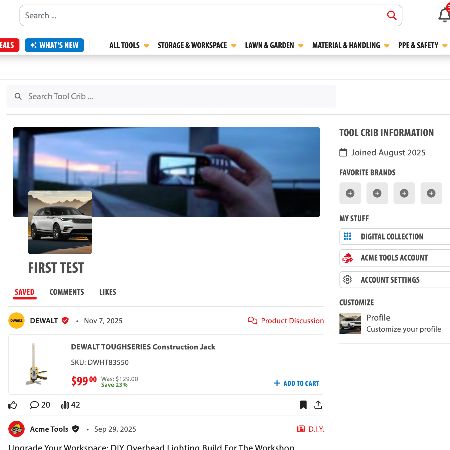This screenshot has height=450, width=450.
Task: Add the Construction Jack to cart
Action: pyautogui.click(x=296, y=383)
